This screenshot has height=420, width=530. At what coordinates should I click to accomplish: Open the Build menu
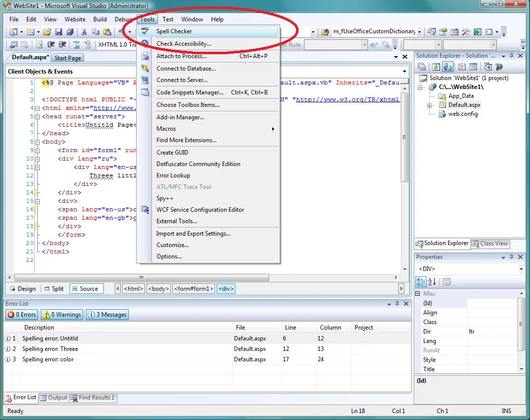pyautogui.click(x=100, y=19)
